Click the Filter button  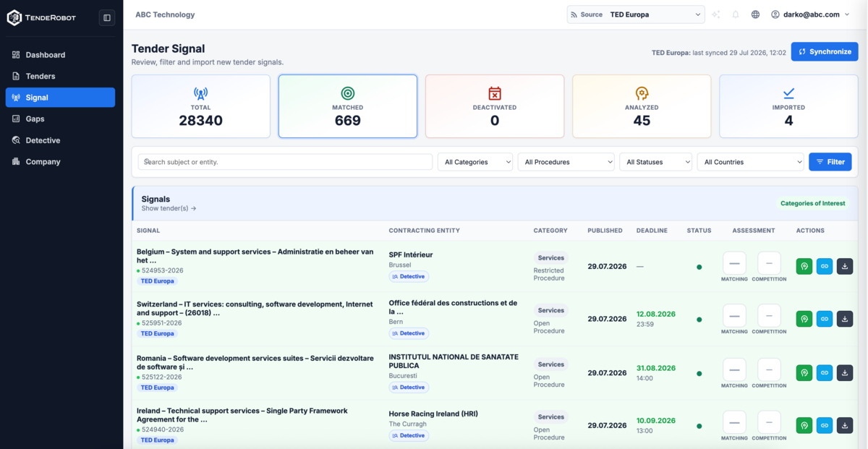(830, 162)
